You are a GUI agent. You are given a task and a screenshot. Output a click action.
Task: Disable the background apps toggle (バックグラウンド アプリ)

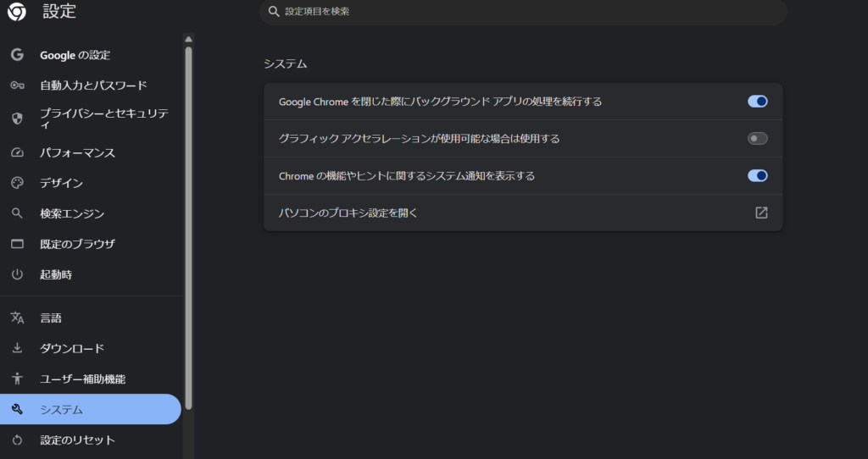pos(757,102)
